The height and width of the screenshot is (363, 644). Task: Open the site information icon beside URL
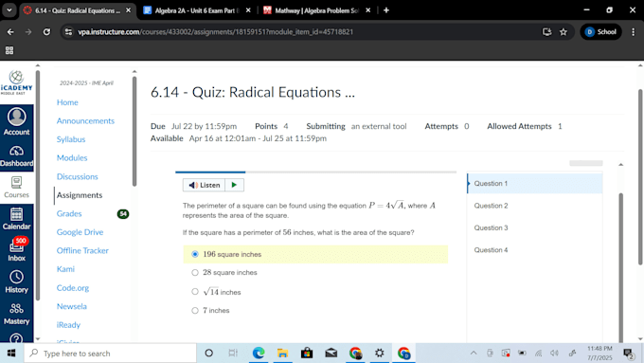[x=68, y=31]
